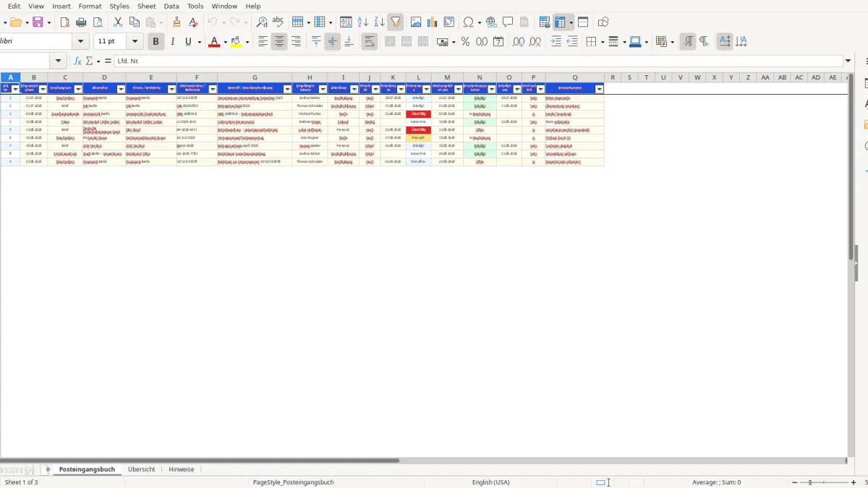Switch to the Hinweise sheet tab

click(x=182, y=469)
